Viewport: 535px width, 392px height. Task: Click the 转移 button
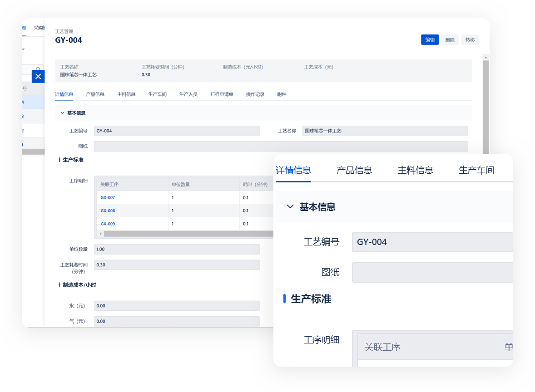(470, 39)
